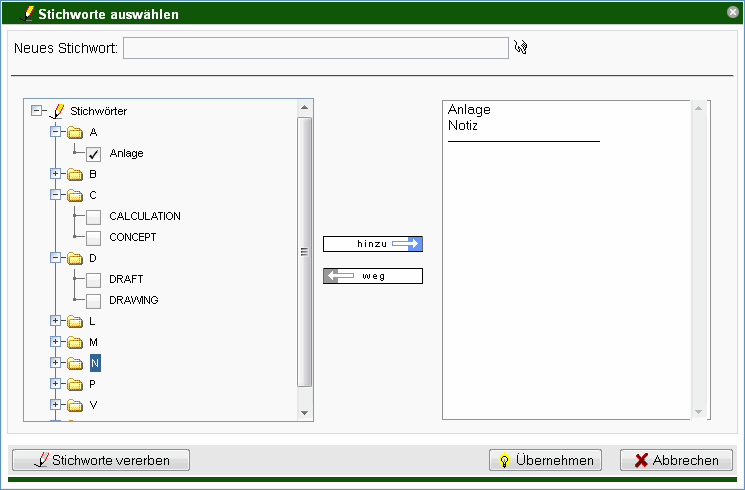Click the selected list scrollbar down arrow
Image resolution: width=745 pixels, height=490 pixels.
[698, 412]
